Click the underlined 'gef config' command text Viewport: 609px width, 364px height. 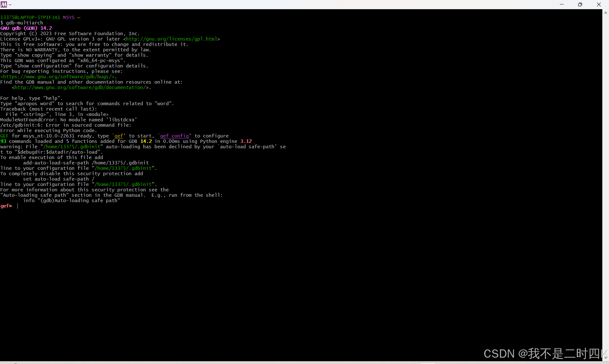click(174, 136)
